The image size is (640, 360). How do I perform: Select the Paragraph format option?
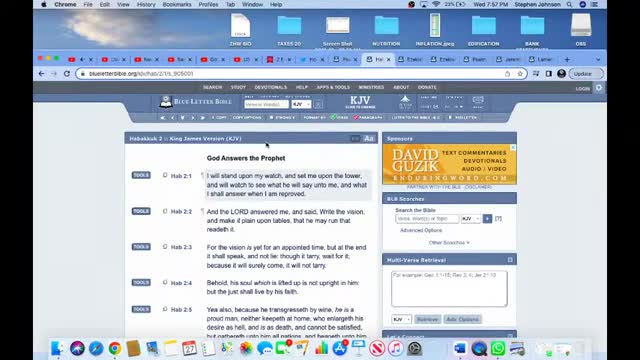coord(368,118)
